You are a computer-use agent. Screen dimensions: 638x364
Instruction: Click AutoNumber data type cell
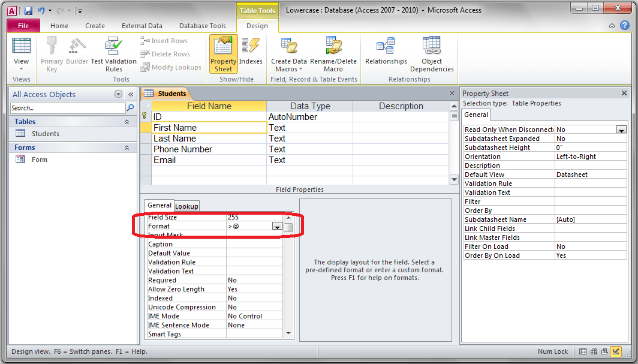[309, 117]
